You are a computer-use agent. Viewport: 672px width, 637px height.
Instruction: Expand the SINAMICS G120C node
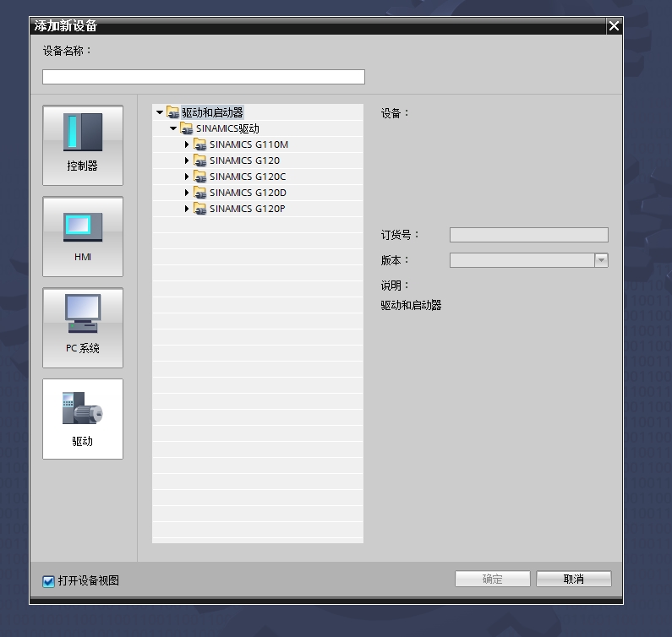pyautogui.click(x=187, y=177)
